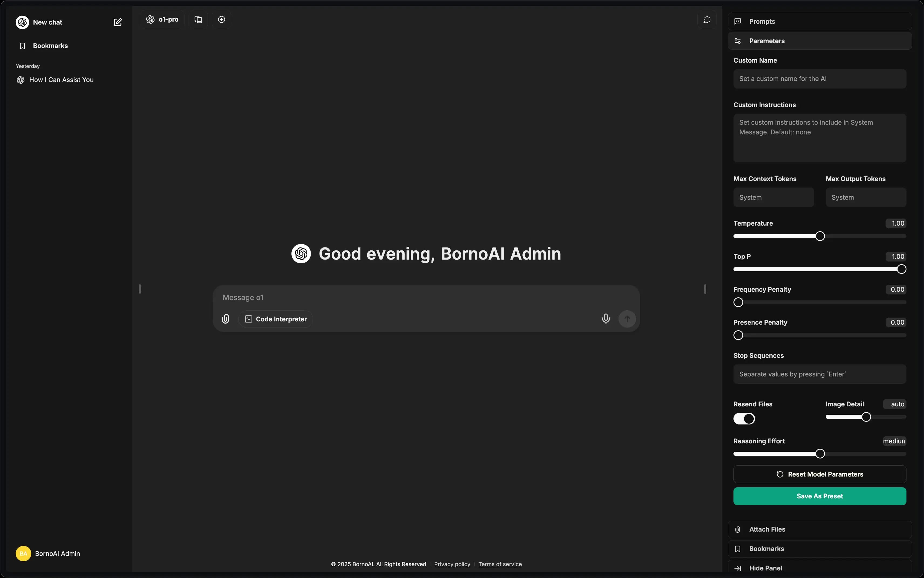This screenshot has width=924, height=578.
Task: Click the circled plus icon in header
Action: pos(221,19)
